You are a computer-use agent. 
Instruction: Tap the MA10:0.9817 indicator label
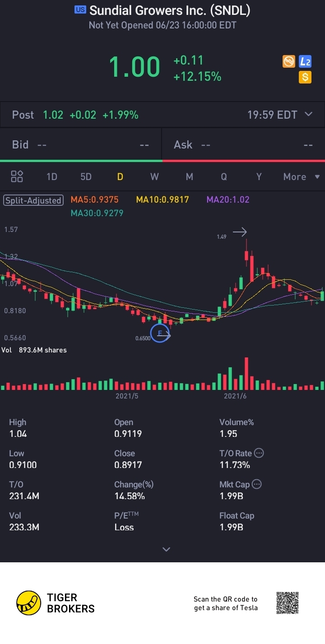point(162,199)
